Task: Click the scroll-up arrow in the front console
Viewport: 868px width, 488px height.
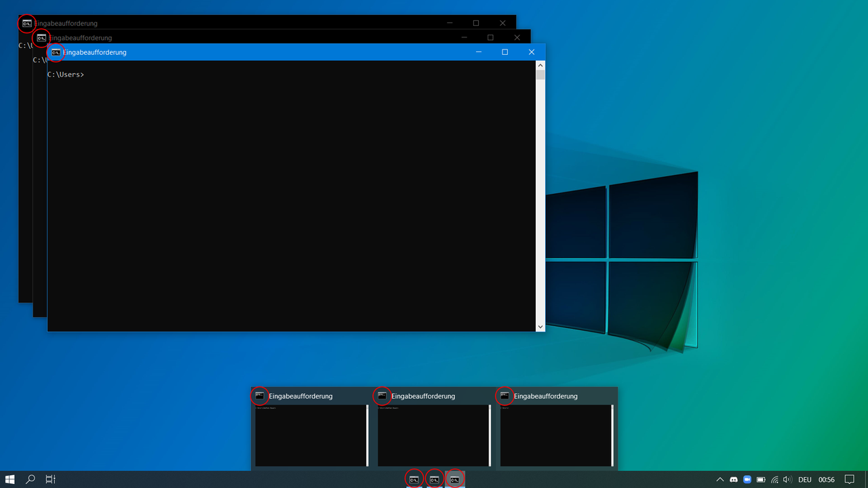Action: click(x=540, y=65)
